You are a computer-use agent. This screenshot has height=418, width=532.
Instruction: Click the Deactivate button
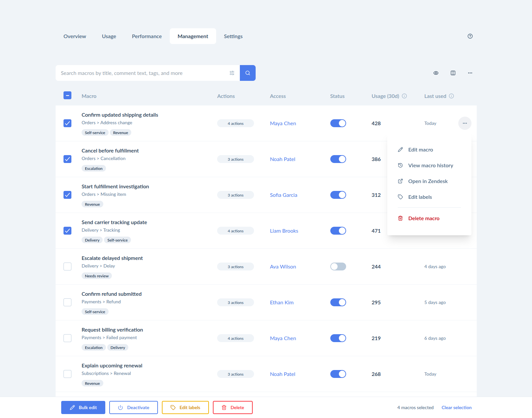point(134,407)
